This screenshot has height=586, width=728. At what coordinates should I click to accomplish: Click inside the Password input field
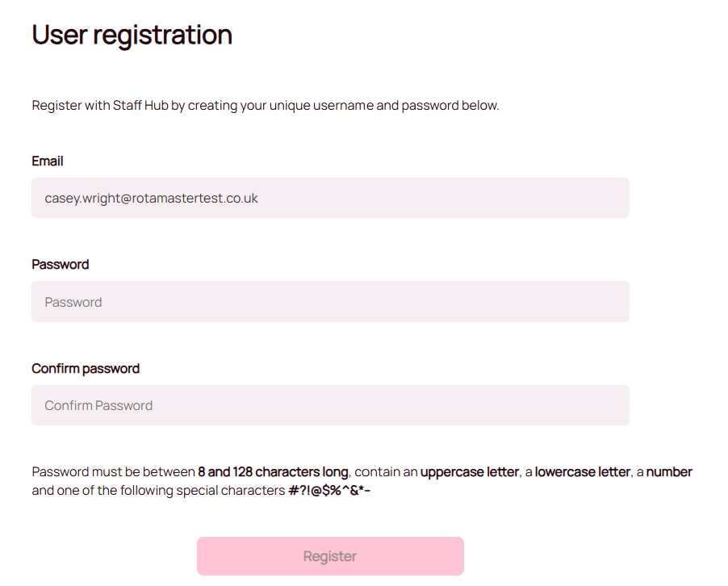(330, 301)
